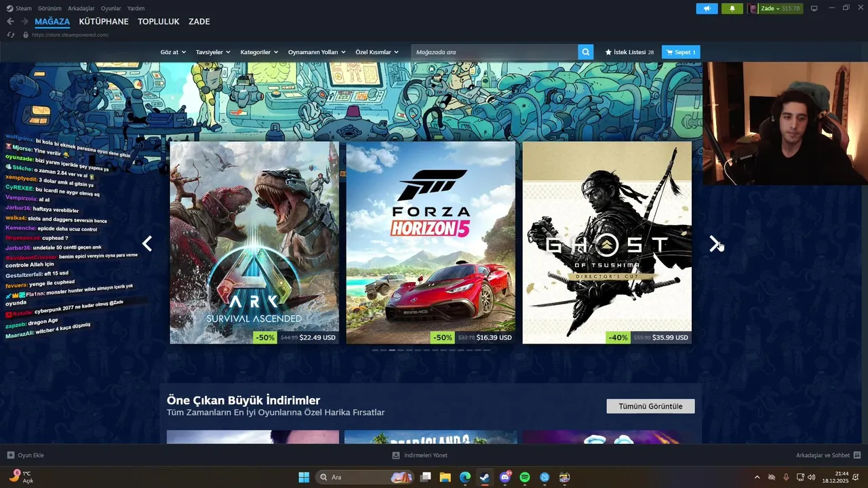
Task: Click the Steam taskbar icon
Action: [x=485, y=477]
